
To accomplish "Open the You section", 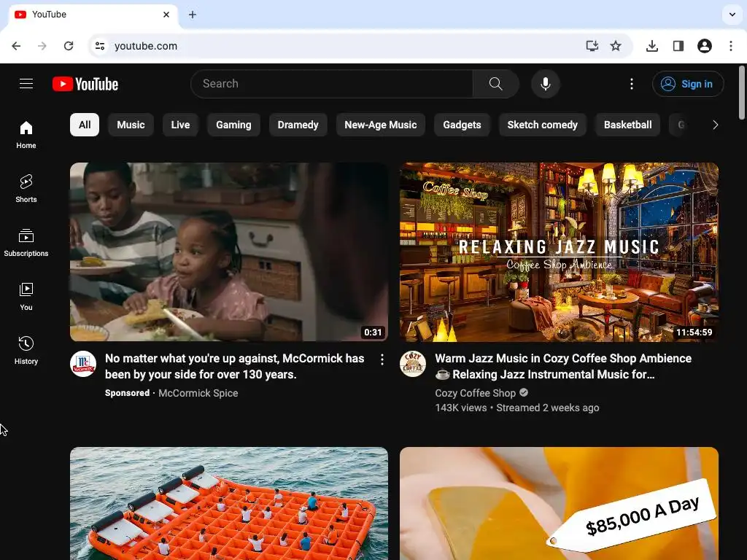I will pos(26,296).
